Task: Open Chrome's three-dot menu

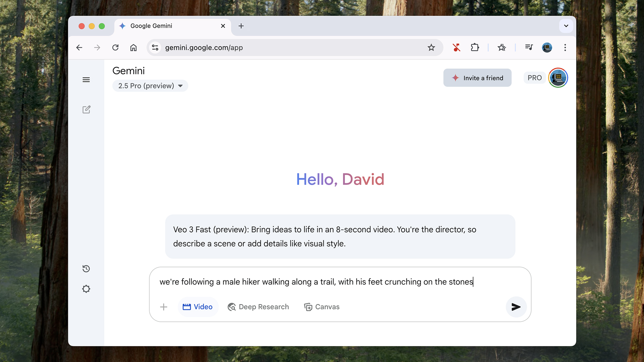Action: coord(565,48)
